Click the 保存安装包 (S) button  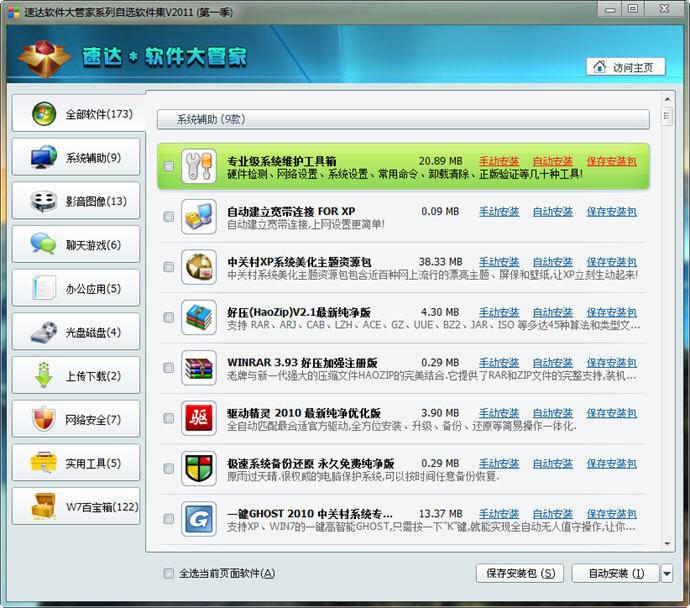point(520,573)
